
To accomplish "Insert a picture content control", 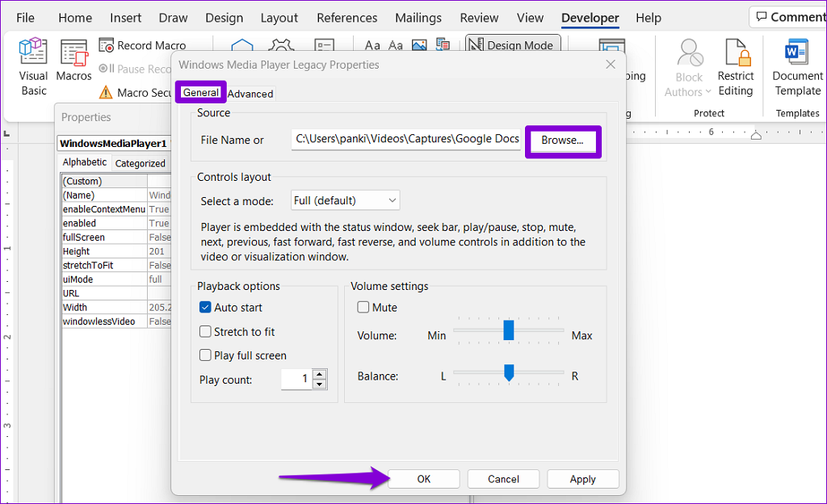I will (x=418, y=45).
